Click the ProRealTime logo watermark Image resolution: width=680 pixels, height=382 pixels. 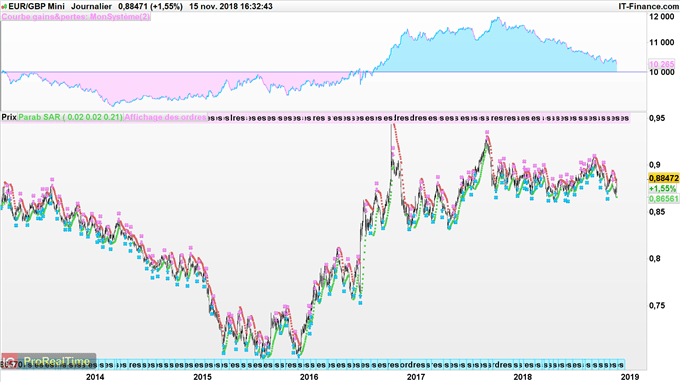click(x=49, y=361)
